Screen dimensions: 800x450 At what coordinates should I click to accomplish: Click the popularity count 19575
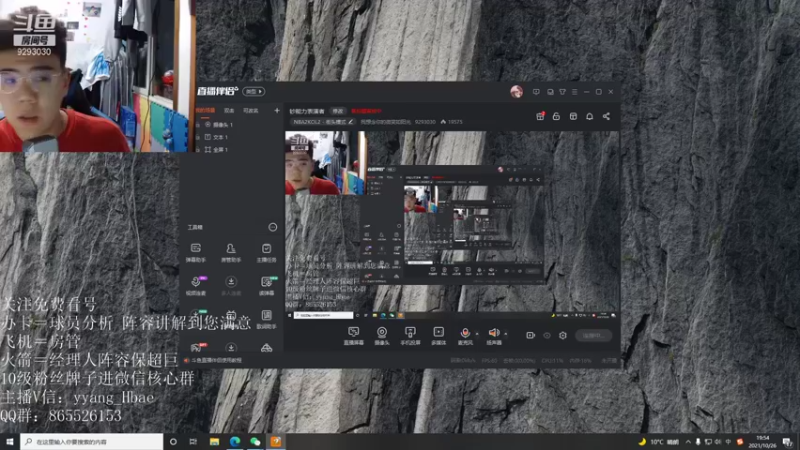[455, 122]
